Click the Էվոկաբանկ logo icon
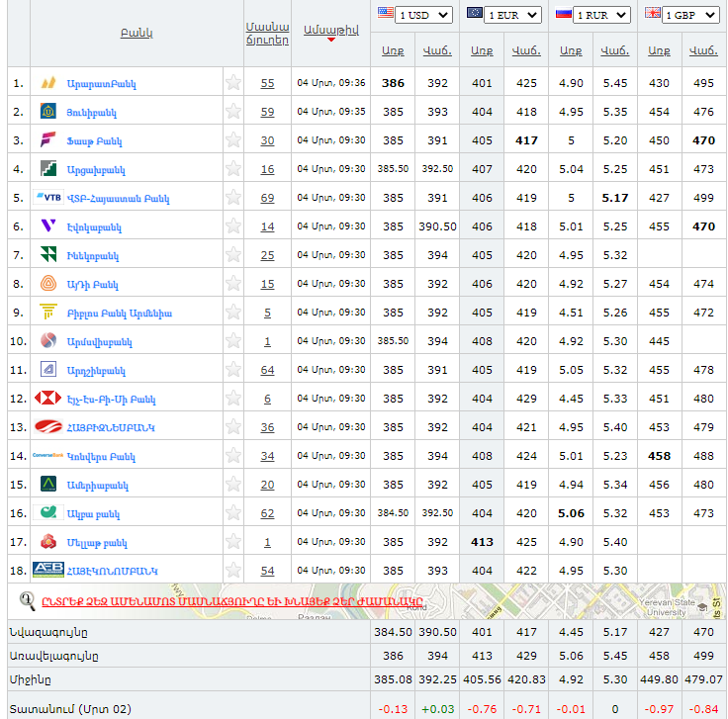 pos(48,225)
